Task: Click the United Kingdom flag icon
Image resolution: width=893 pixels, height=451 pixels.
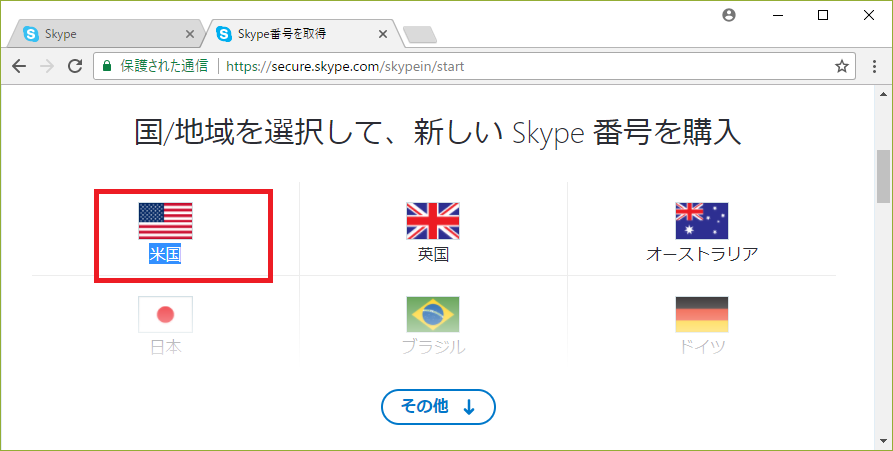Action: 433,221
